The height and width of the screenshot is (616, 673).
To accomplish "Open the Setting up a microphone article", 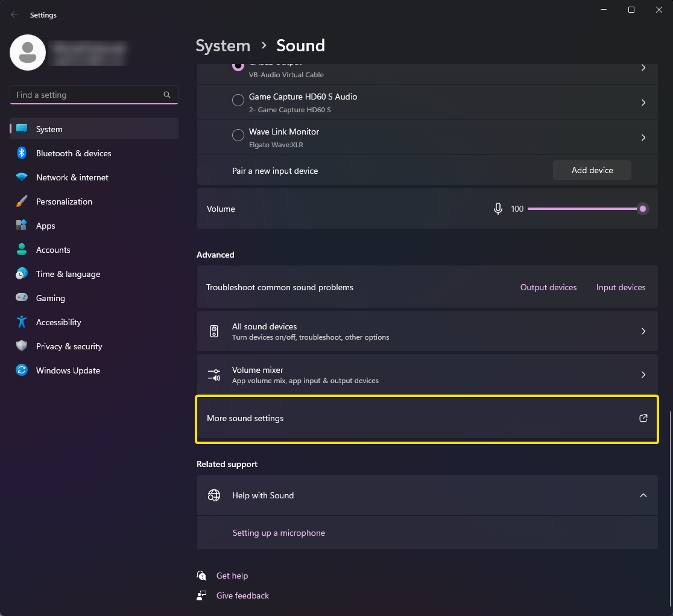I will pyautogui.click(x=279, y=533).
